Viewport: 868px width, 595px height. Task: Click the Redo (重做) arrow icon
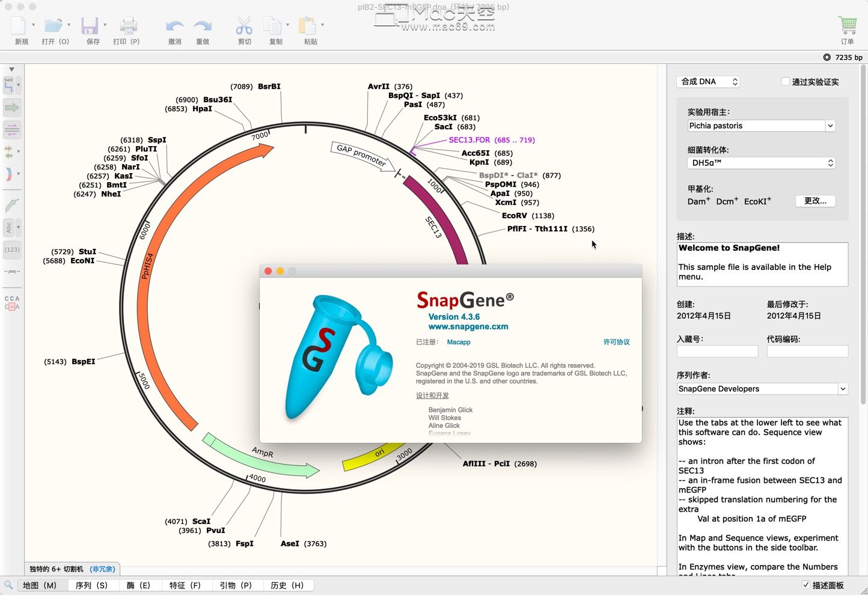[203, 26]
